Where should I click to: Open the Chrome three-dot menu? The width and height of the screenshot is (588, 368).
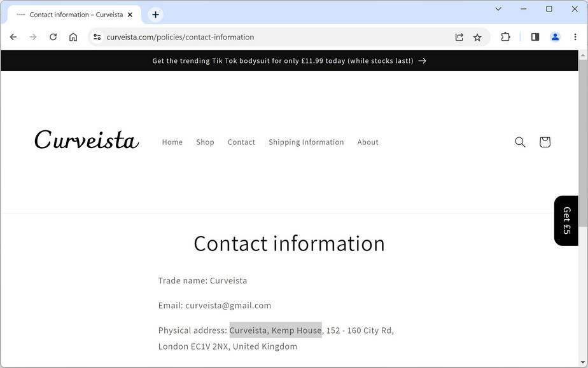click(x=575, y=37)
